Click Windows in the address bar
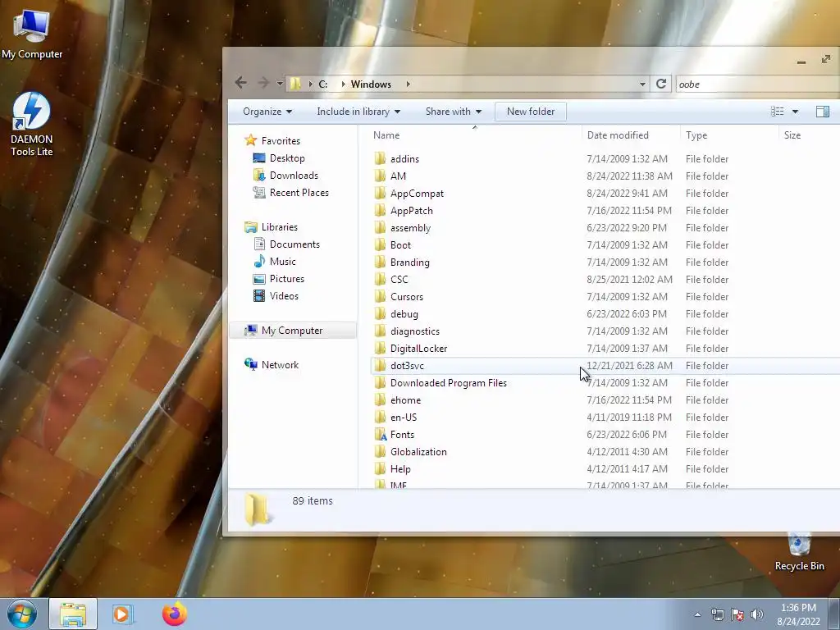The image size is (840, 630). (371, 84)
